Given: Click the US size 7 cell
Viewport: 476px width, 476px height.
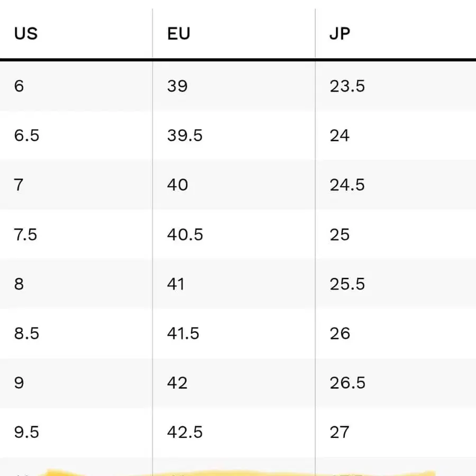Looking at the screenshot, I should click(19, 185).
